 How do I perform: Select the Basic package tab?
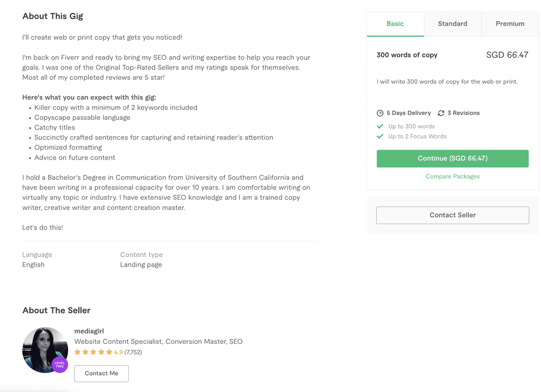click(395, 24)
